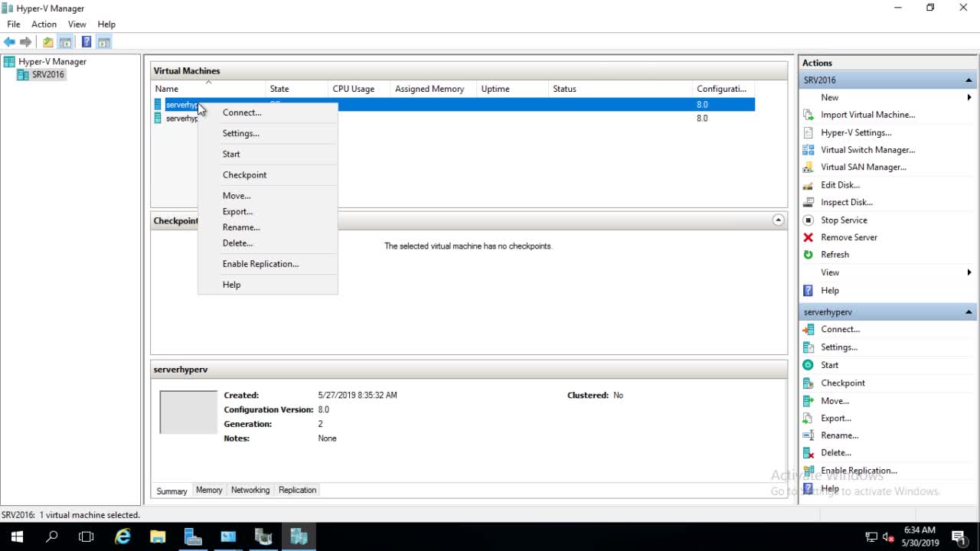Image resolution: width=980 pixels, height=551 pixels.
Task: Click the Connect icon in the Actions pane
Action: (808, 329)
